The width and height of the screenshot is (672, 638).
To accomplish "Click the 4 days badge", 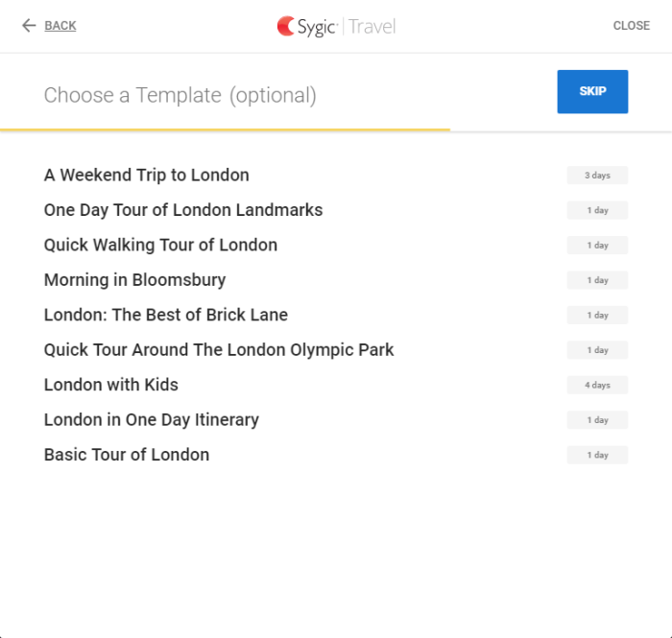I will point(596,386).
